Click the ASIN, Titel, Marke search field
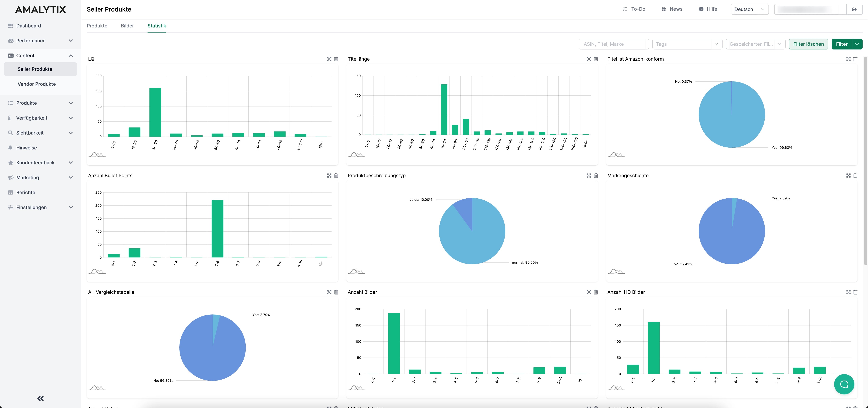Screen dimensions: 868x408 614,44
